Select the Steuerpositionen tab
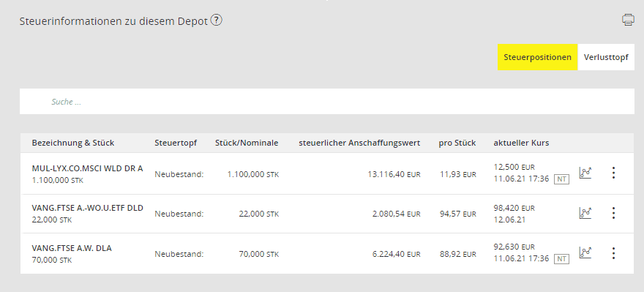644x292 pixels. pyautogui.click(x=538, y=57)
